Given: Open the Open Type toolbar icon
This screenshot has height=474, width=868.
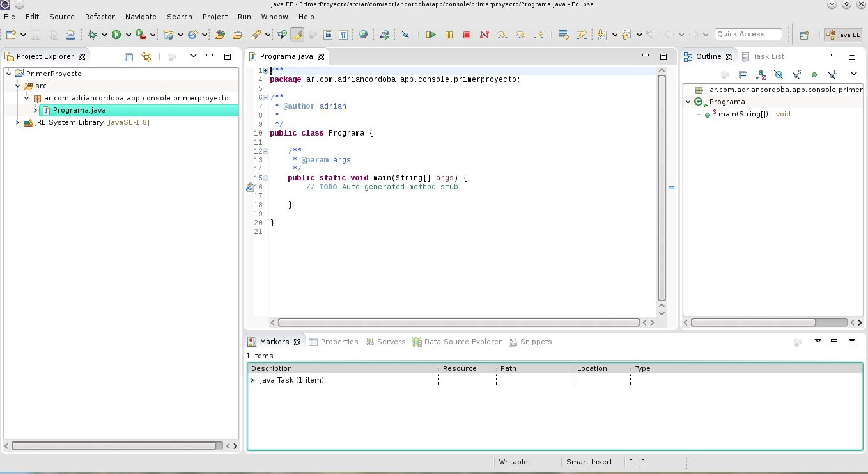Looking at the screenshot, I should click(x=219, y=35).
